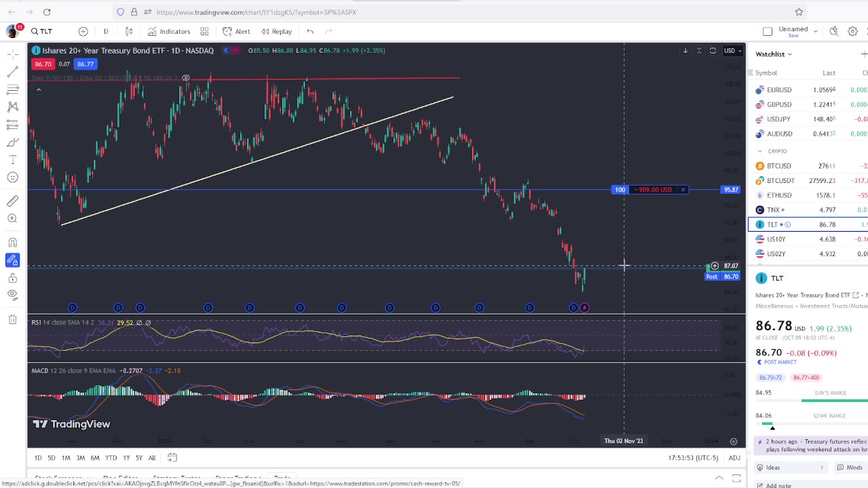Image resolution: width=868 pixels, height=488 pixels.
Task: Reload the browser page
Action: coord(47,12)
